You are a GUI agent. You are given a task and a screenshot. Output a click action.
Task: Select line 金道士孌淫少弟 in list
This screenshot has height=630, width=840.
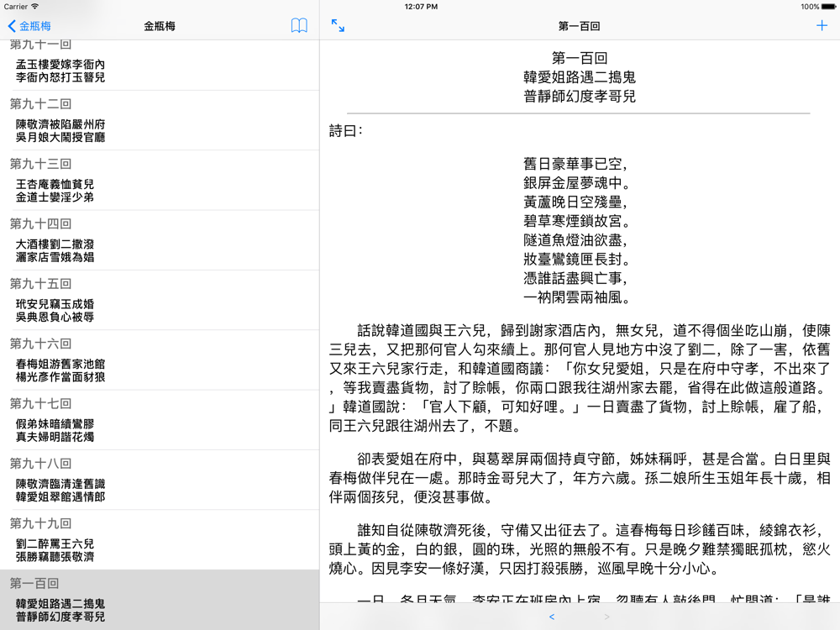(55, 197)
